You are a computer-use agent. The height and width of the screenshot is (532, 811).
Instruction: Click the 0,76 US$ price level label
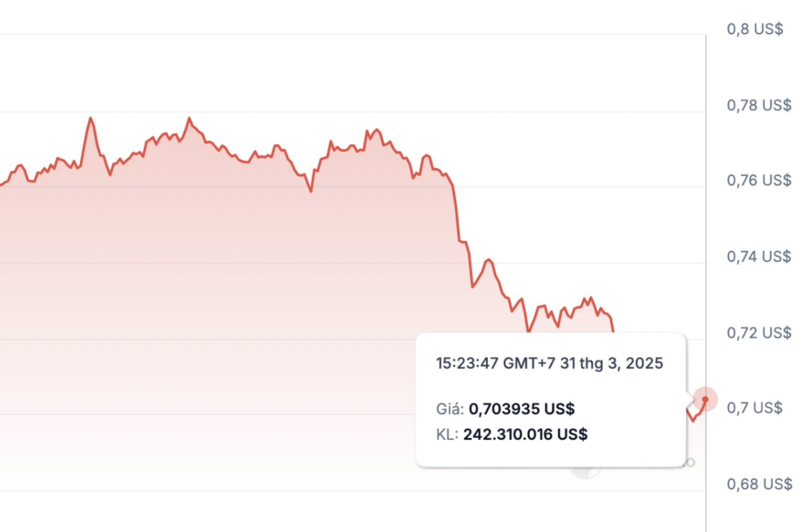(759, 181)
